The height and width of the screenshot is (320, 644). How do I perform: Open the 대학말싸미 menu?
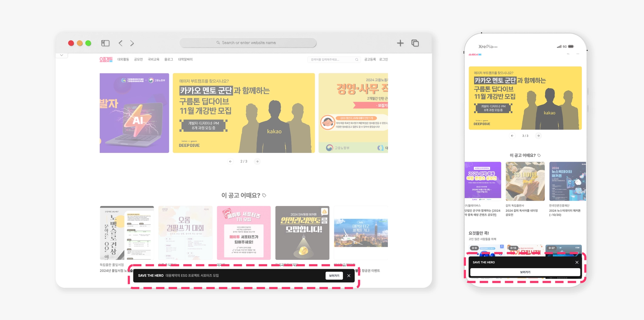pos(185,59)
